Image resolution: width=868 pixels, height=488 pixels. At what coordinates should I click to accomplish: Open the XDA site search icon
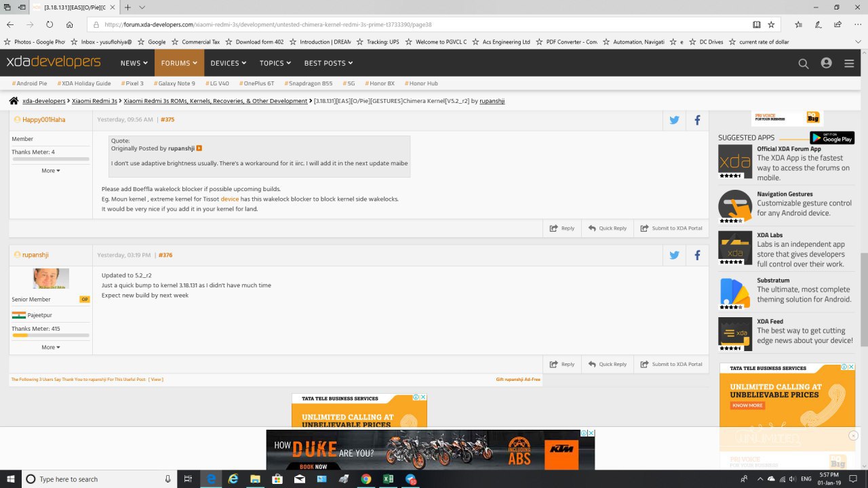click(804, 63)
